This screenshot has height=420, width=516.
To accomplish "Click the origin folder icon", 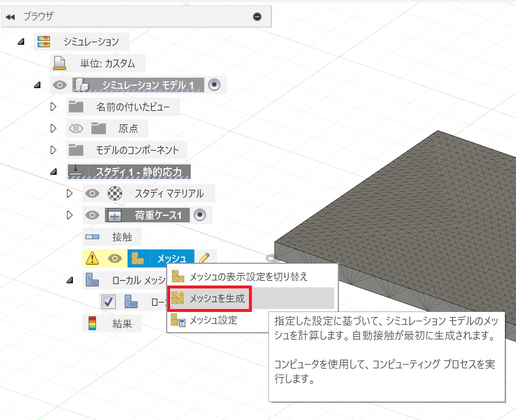I will [98, 128].
